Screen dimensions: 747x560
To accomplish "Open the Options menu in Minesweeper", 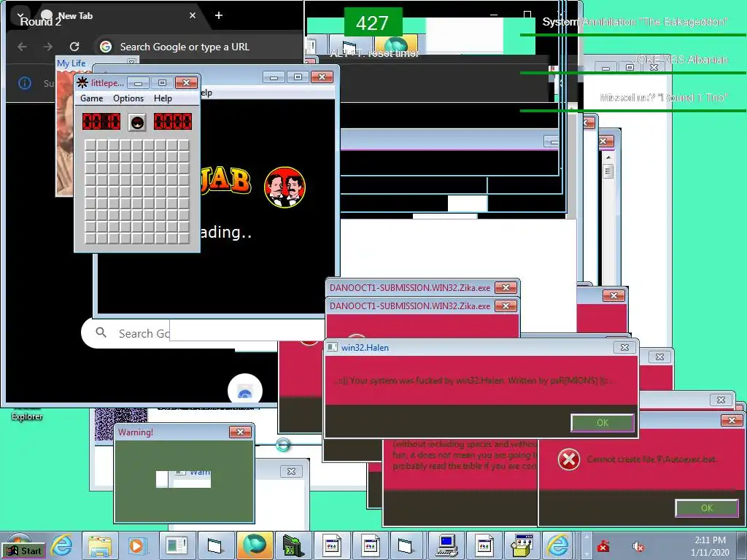I will pyautogui.click(x=128, y=98).
